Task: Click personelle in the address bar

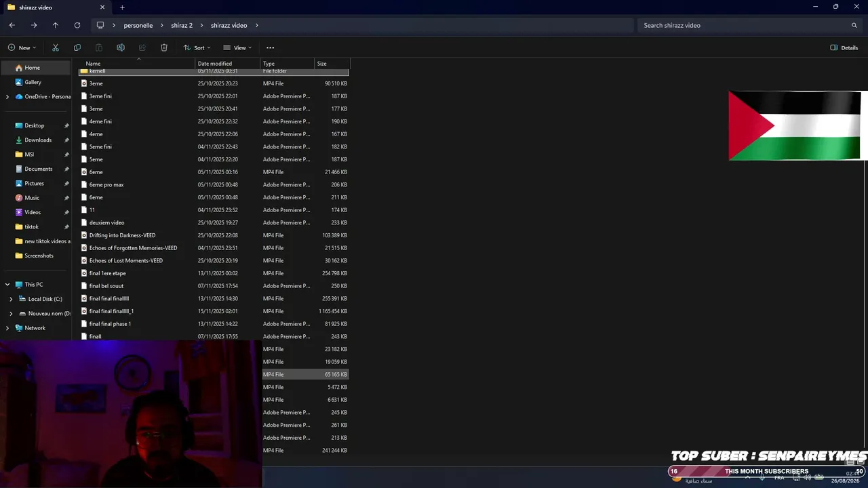Action: (x=138, y=25)
